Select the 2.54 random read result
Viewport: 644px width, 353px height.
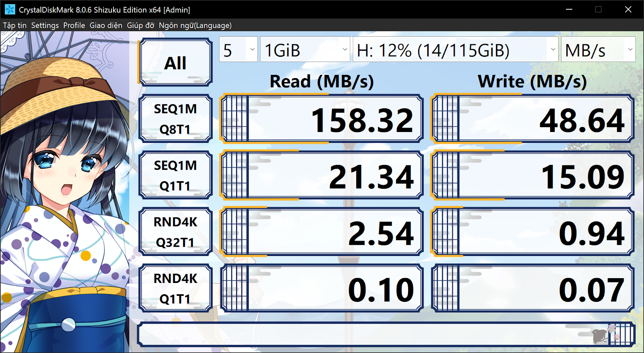(x=322, y=232)
